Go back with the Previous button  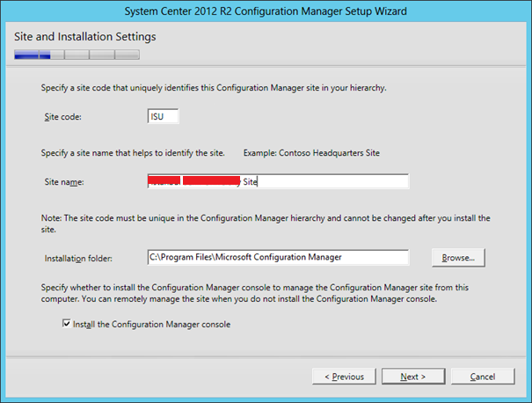(x=344, y=377)
